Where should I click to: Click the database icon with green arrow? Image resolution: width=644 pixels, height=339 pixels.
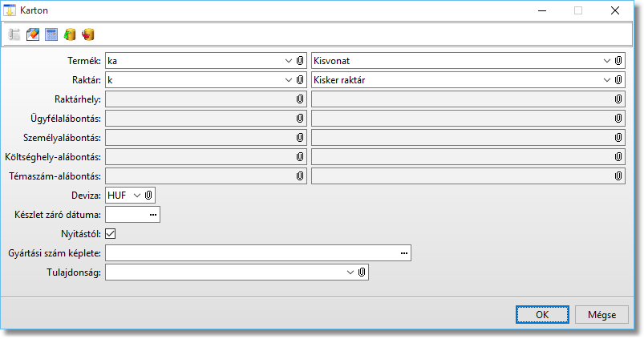pyautogui.click(x=70, y=34)
